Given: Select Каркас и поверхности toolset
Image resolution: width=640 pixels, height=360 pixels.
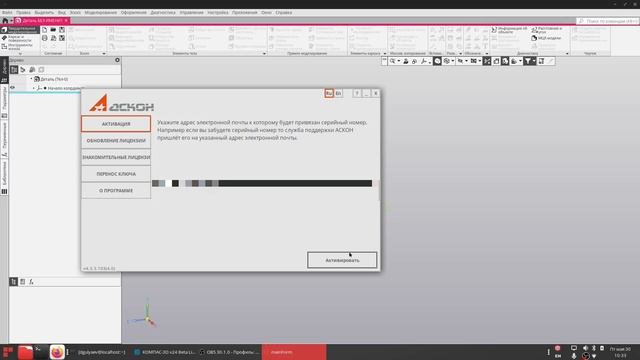Looking at the screenshot, I should tap(20, 39).
